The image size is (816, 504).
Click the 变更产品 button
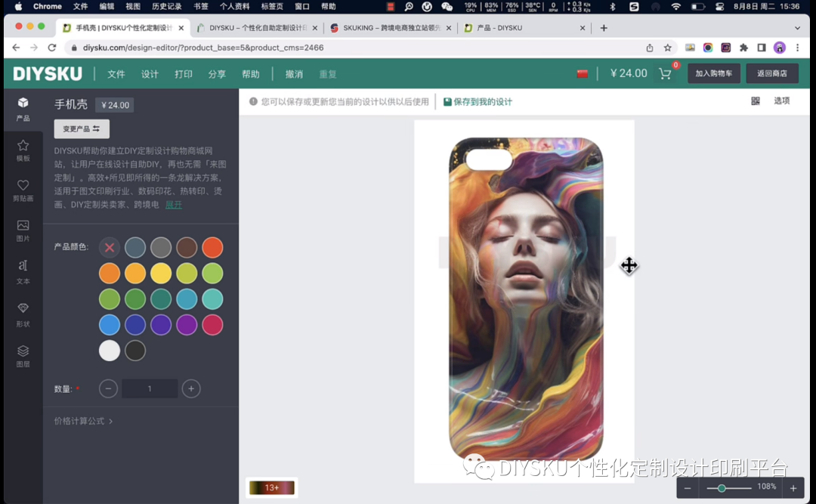pos(82,128)
